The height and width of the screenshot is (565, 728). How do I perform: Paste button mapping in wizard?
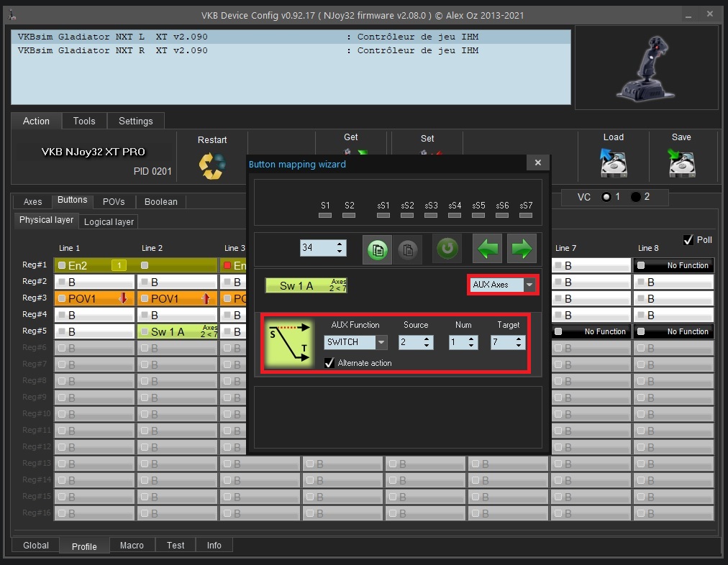pos(408,249)
